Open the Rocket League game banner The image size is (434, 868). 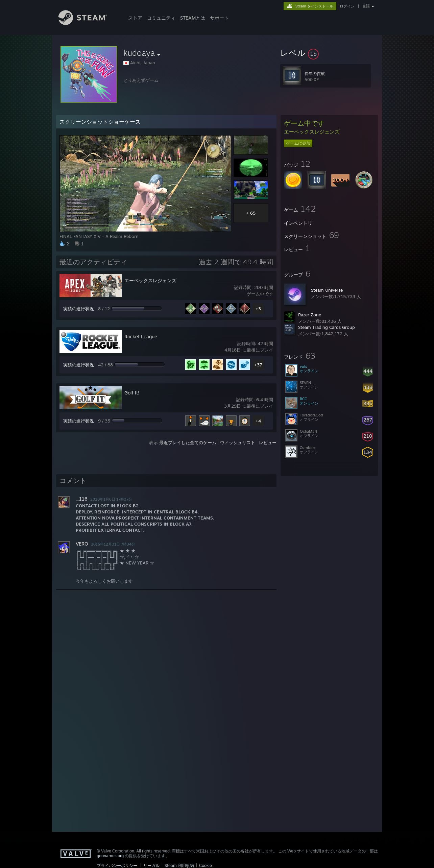91,342
